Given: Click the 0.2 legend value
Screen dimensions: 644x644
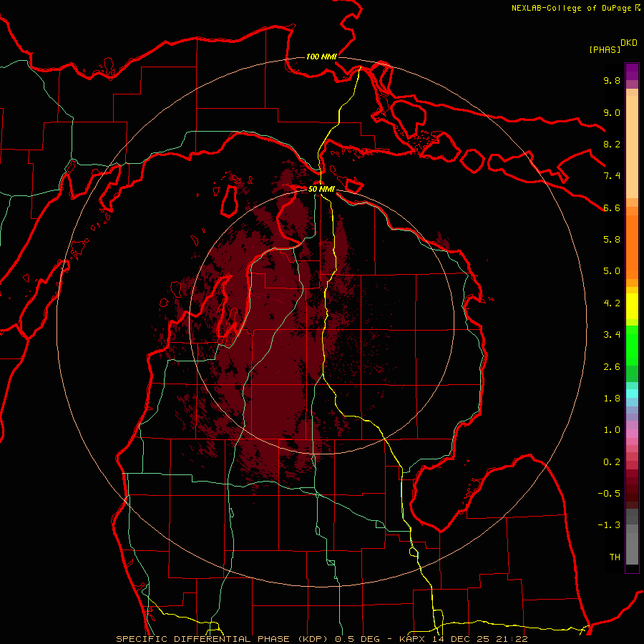Looking at the screenshot, I should [x=612, y=462].
